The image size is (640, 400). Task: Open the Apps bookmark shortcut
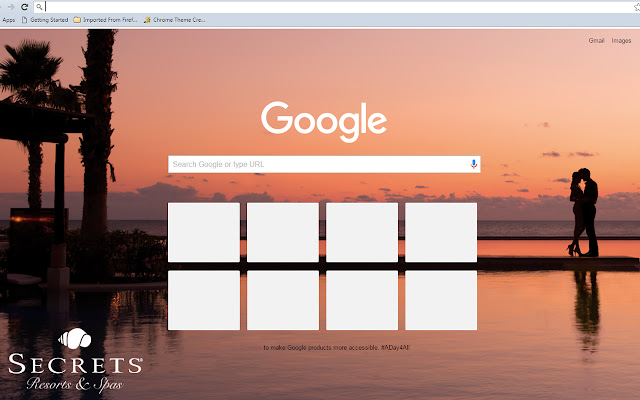[9, 20]
